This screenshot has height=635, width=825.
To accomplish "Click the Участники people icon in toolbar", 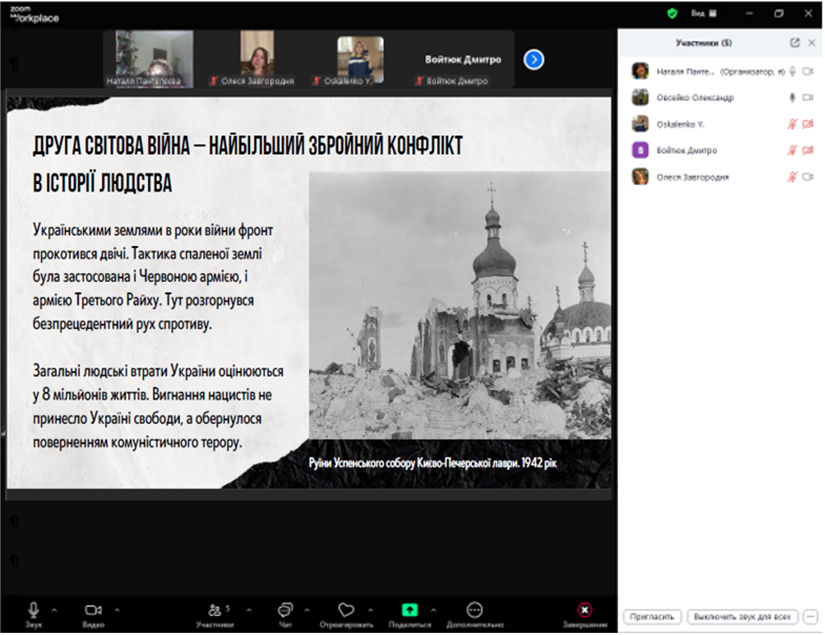I will pos(216,608).
